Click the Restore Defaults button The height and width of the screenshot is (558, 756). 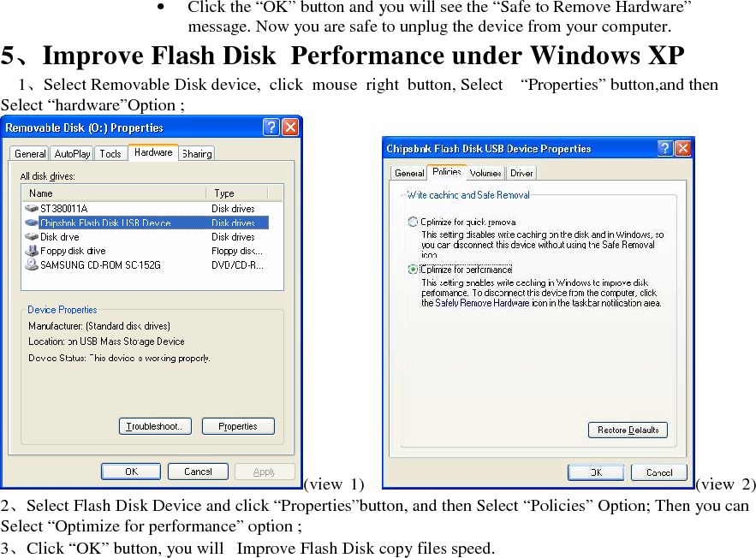[628, 430]
